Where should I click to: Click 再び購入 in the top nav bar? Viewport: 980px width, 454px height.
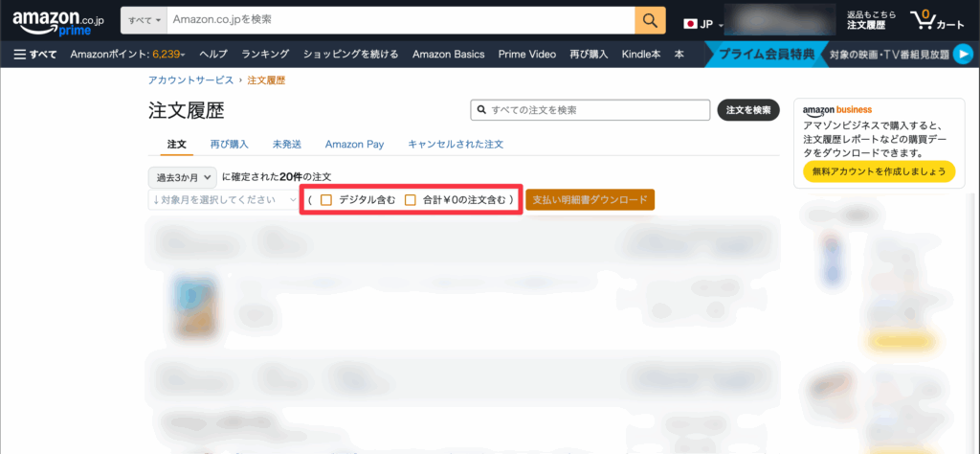point(589,55)
